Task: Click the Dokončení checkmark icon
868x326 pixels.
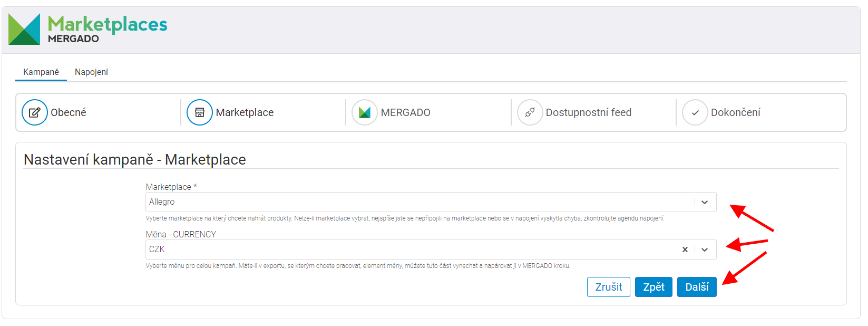Action: [695, 112]
